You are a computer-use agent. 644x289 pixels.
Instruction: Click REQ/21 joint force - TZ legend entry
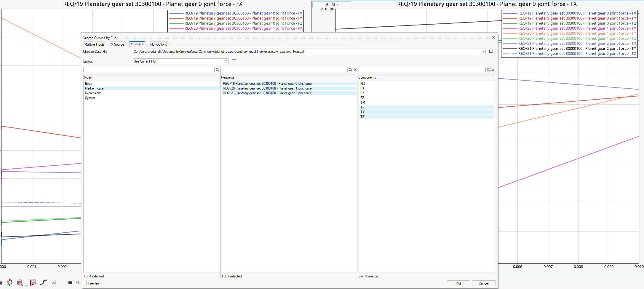pos(570,54)
